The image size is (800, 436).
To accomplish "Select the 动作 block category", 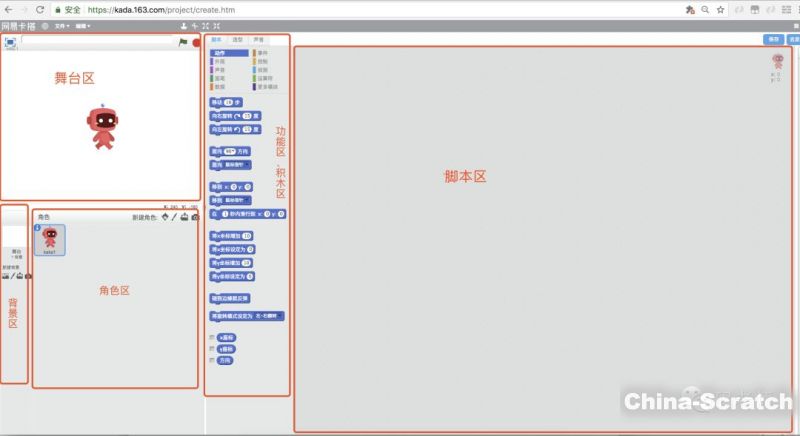I will (x=220, y=52).
